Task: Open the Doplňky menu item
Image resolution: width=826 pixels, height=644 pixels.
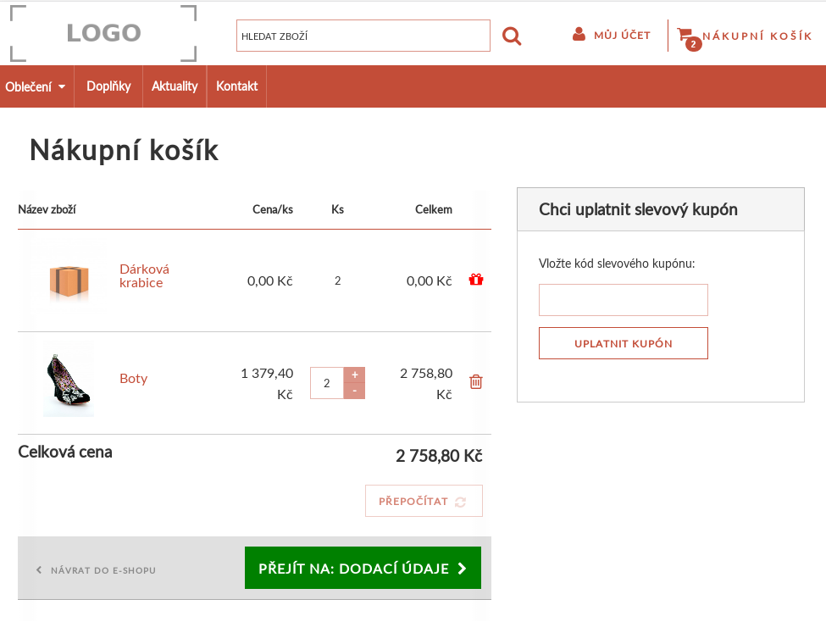Action: click(108, 86)
